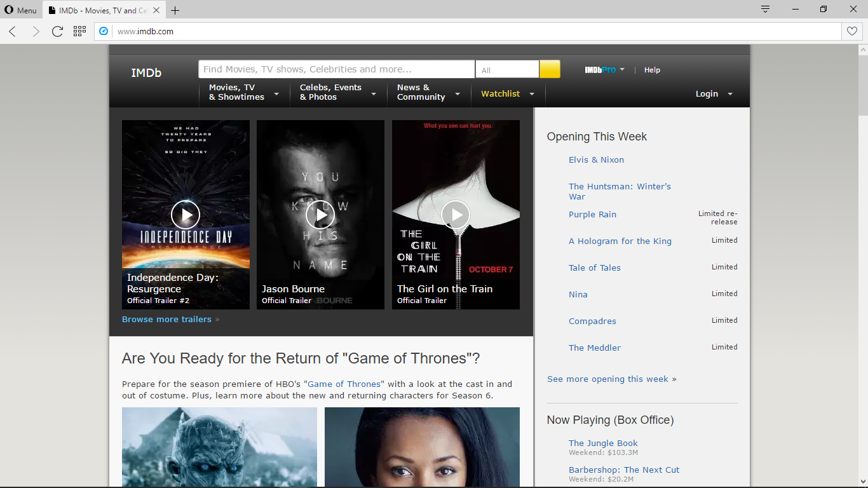Viewport: 868px width, 488px height.
Task: Click the page scrollbar up arrow
Action: coord(863,49)
